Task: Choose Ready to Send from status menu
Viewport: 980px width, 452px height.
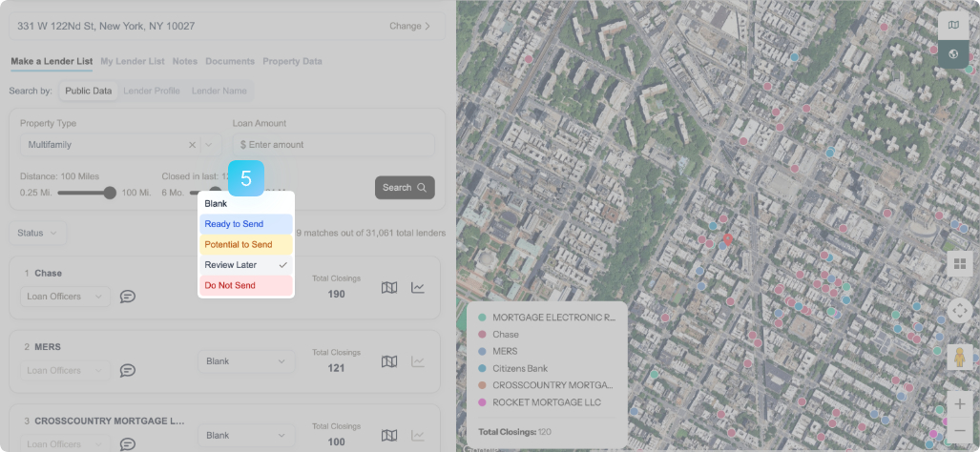Action: (246, 224)
